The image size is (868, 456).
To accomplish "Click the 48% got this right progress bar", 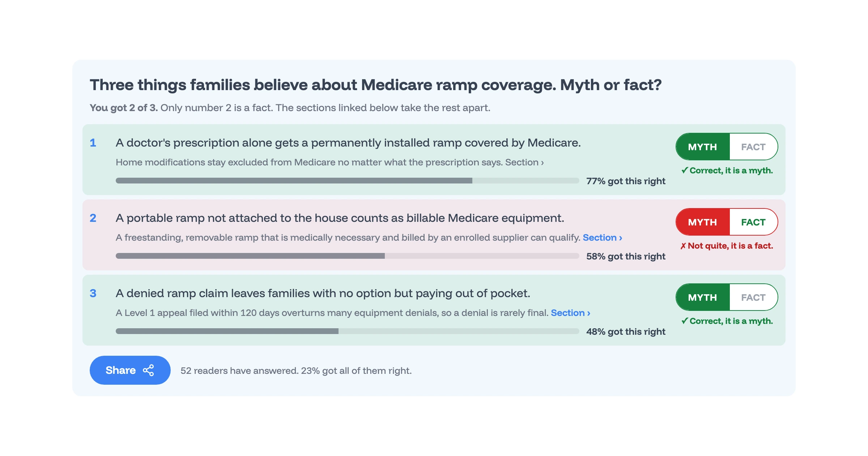I will click(x=347, y=331).
